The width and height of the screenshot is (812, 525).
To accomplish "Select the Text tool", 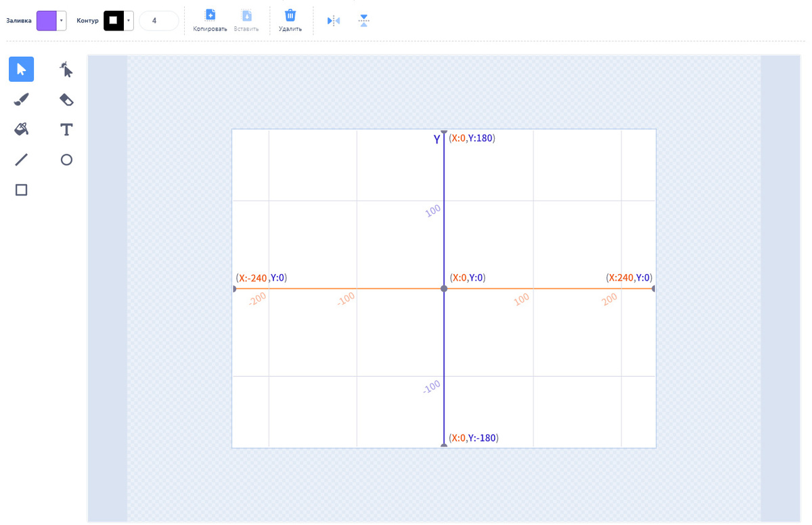I will point(66,129).
